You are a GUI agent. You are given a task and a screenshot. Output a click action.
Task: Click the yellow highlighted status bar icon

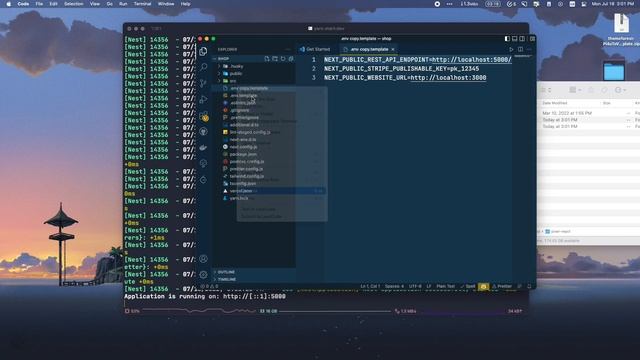484,287
